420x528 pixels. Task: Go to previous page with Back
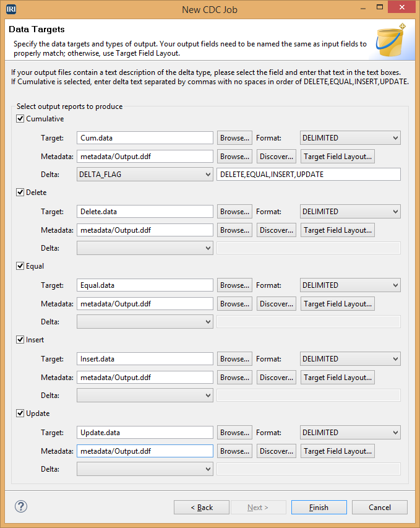coord(202,507)
